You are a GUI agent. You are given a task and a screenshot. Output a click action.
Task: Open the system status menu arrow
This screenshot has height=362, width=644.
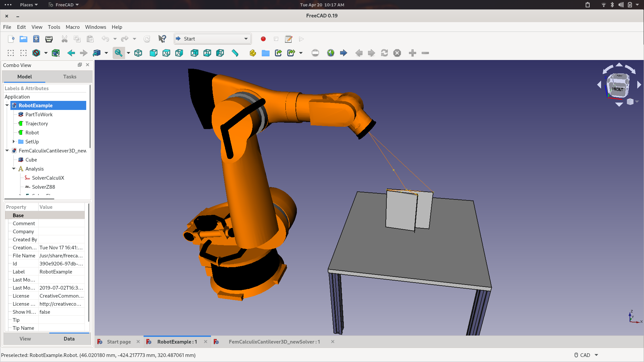click(x=637, y=5)
